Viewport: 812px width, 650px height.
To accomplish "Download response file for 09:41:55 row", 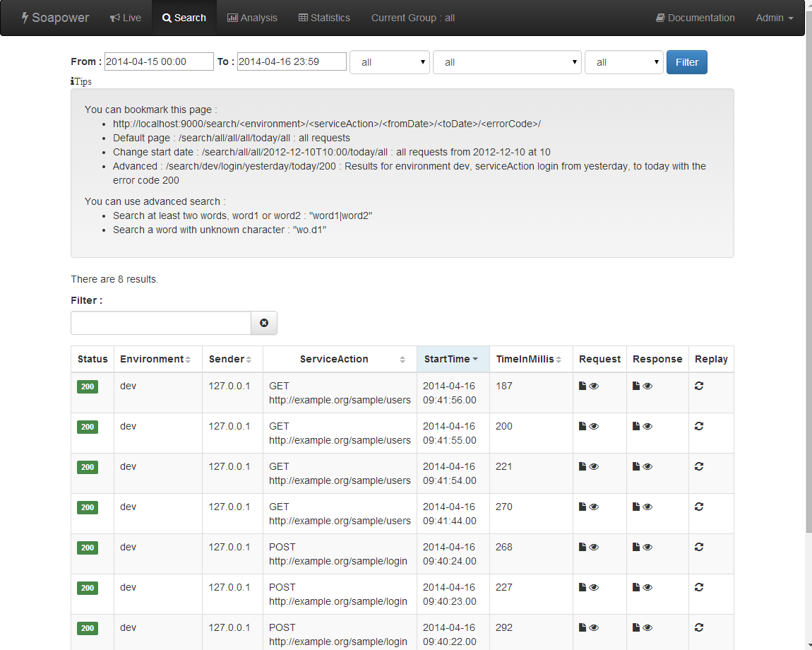I will pyautogui.click(x=636, y=426).
